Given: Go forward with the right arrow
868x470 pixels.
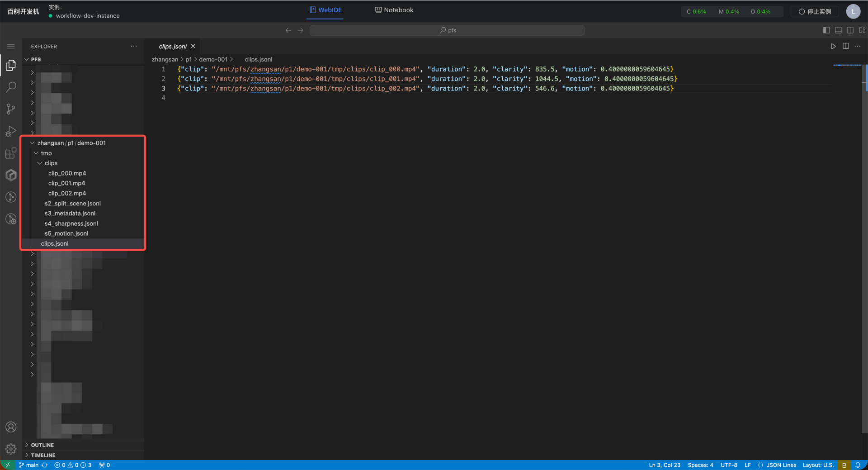Looking at the screenshot, I should [301, 30].
